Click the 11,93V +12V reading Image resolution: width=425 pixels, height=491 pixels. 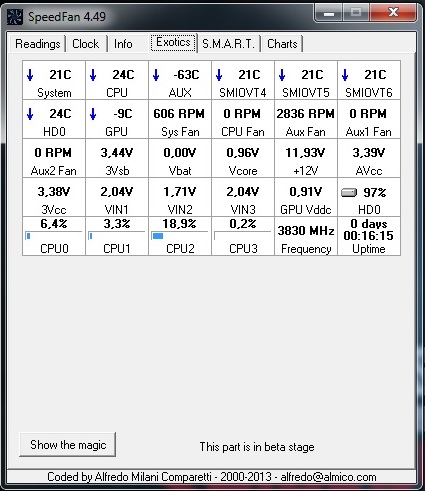coord(305,153)
